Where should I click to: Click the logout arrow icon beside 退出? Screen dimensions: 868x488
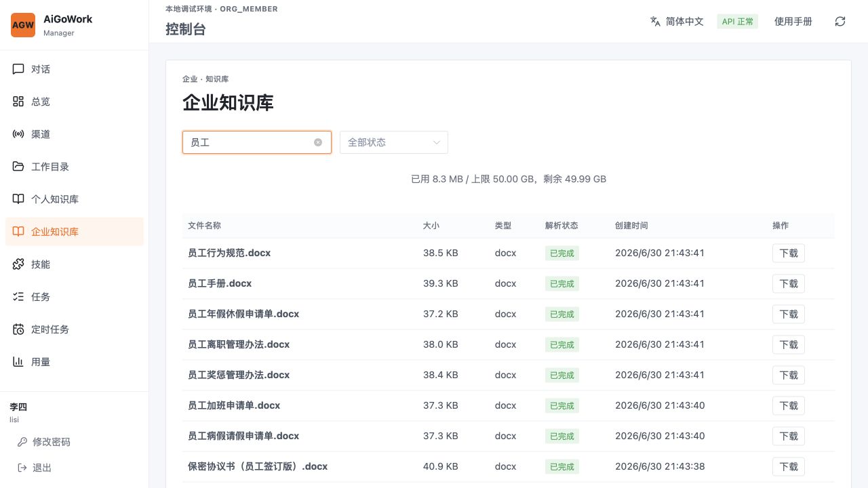[22, 468]
